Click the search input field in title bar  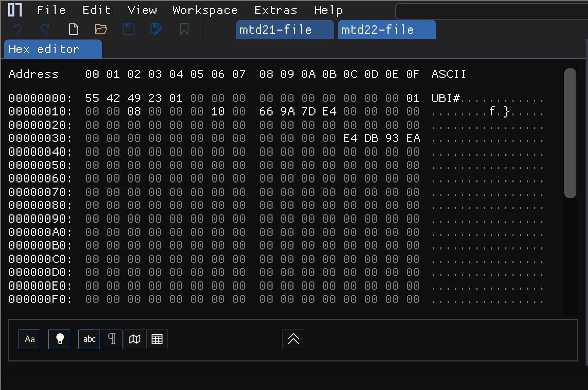click(492, 11)
